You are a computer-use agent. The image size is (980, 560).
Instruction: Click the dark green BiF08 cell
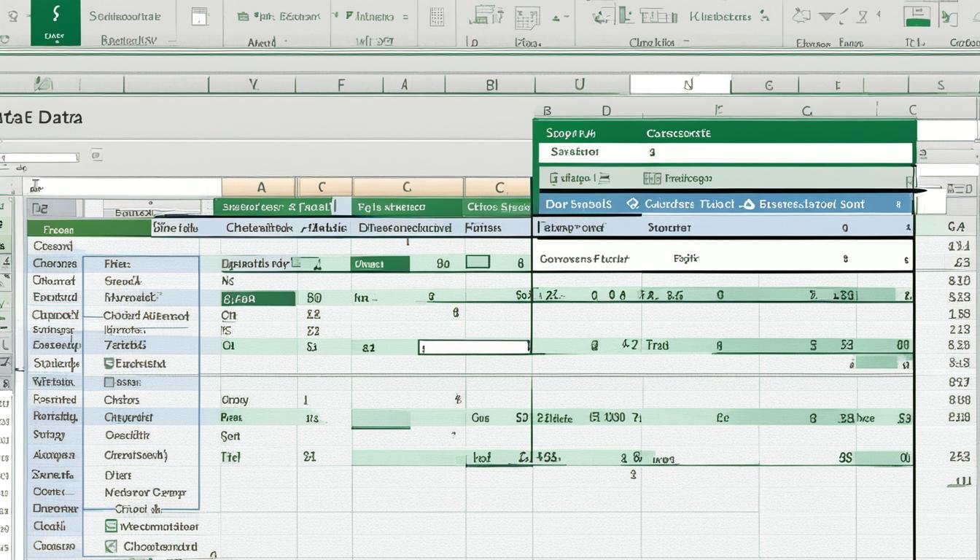(x=258, y=298)
